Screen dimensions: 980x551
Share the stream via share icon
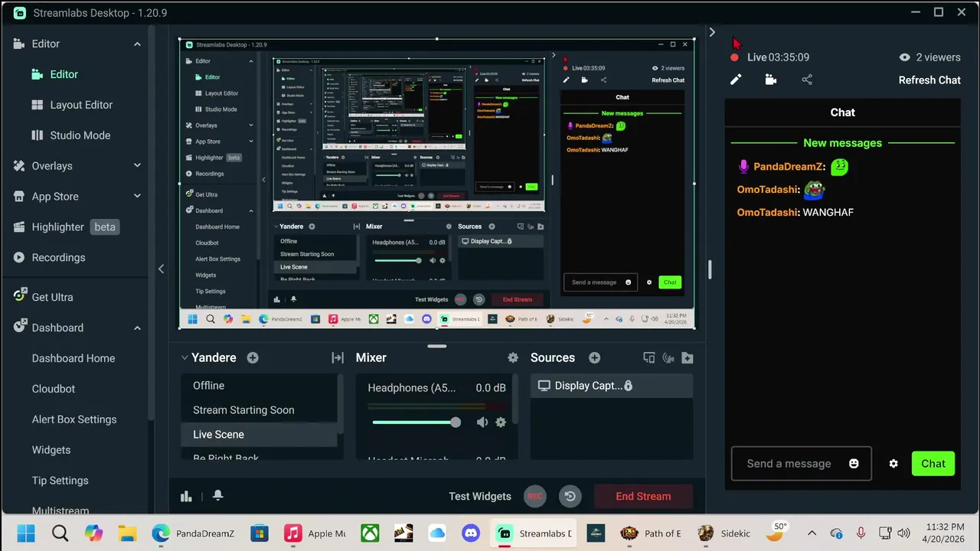pyautogui.click(x=807, y=80)
